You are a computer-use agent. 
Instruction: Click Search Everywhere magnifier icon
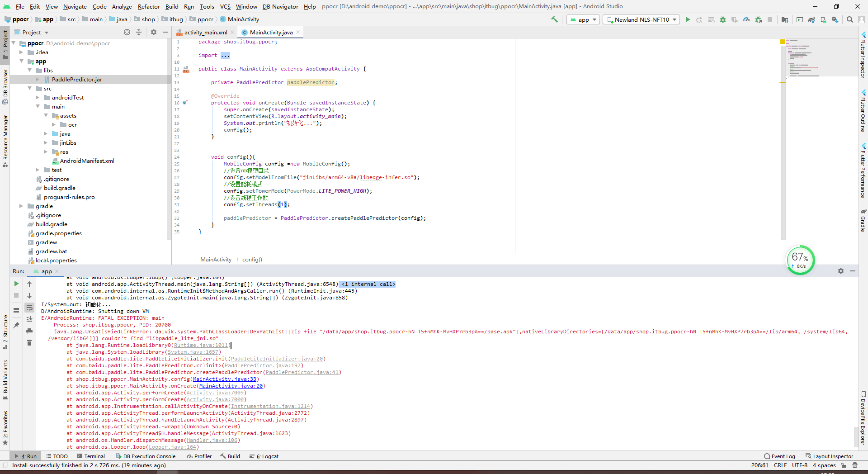coord(850,19)
